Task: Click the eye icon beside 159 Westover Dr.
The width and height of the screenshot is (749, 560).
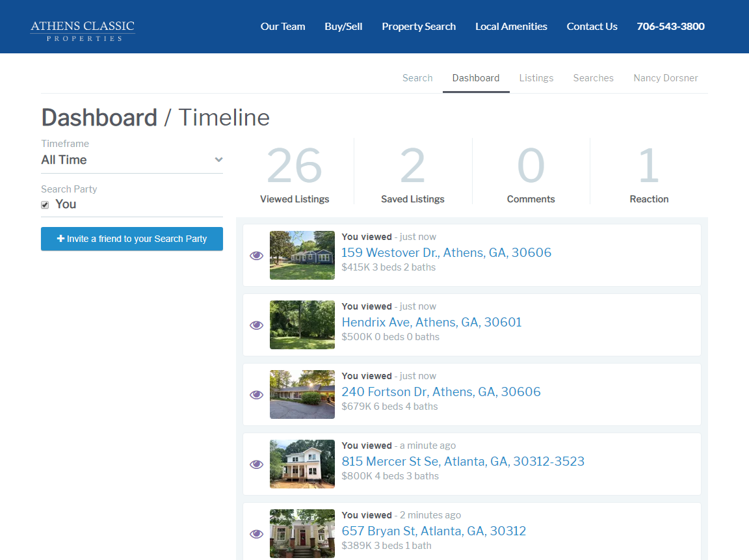Action: pyautogui.click(x=256, y=256)
